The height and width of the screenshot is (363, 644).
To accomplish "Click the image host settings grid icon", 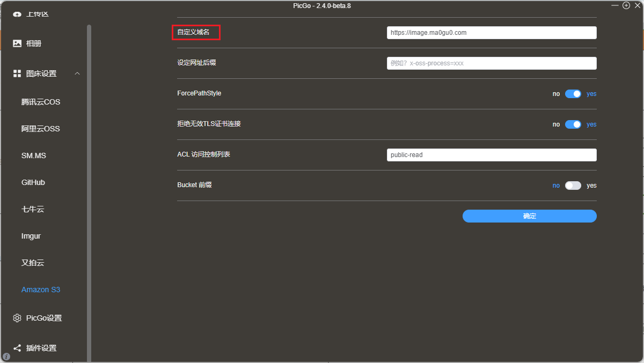I will (x=17, y=73).
